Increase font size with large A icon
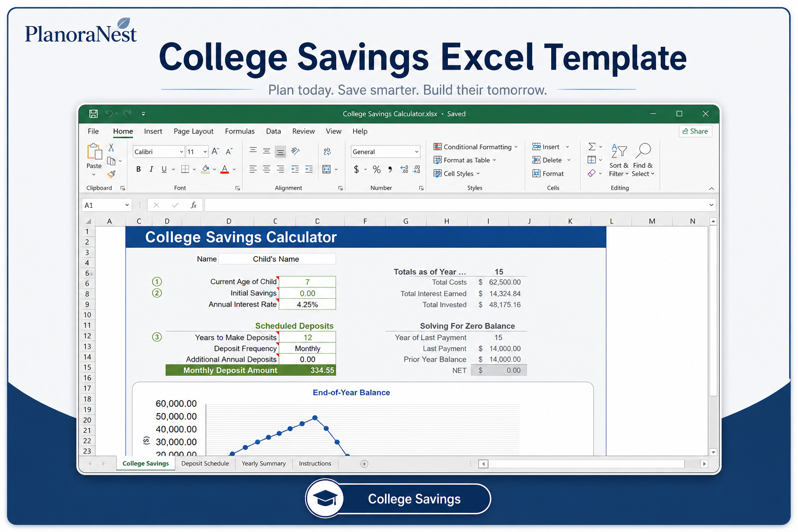The image size is (798, 532). click(x=215, y=151)
